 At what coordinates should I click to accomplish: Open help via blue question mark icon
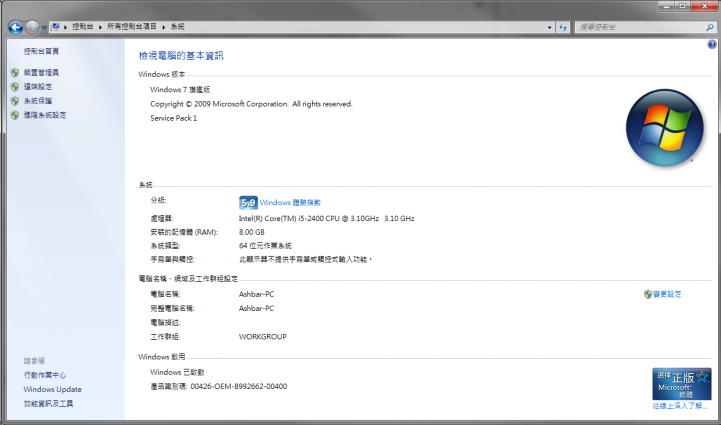point(712,44)
